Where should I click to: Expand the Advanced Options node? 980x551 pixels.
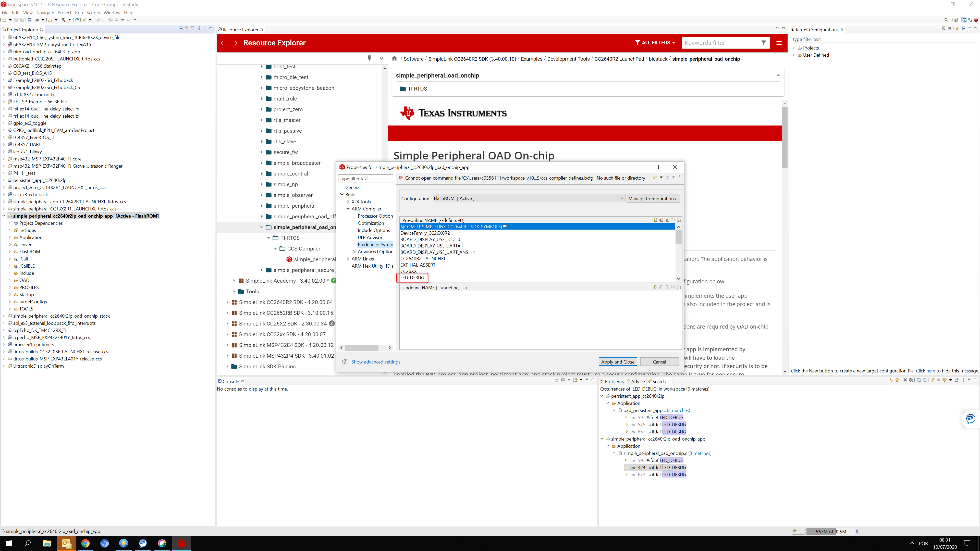[x=354, y=252]
